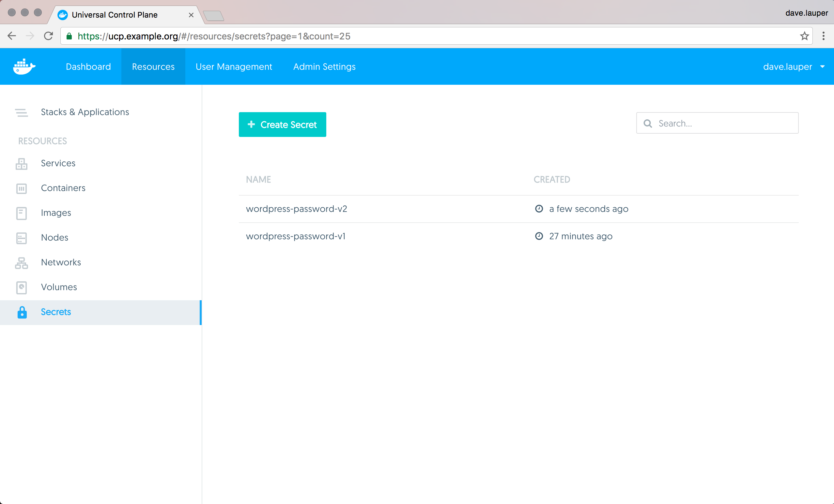
Task: Click the Networks sidebar icon
Action: pyautogui.click(x=21, y=262)
